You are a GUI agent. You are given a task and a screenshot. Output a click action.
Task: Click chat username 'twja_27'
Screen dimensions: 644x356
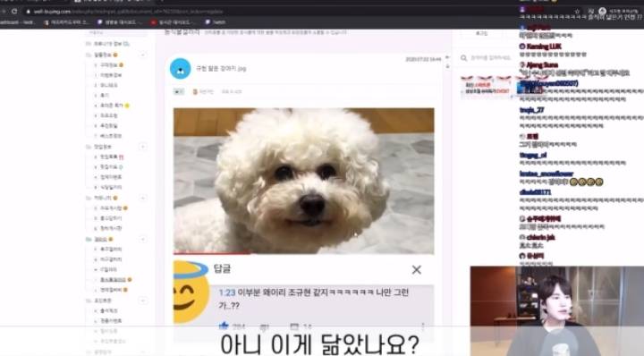tap(532, 110)
